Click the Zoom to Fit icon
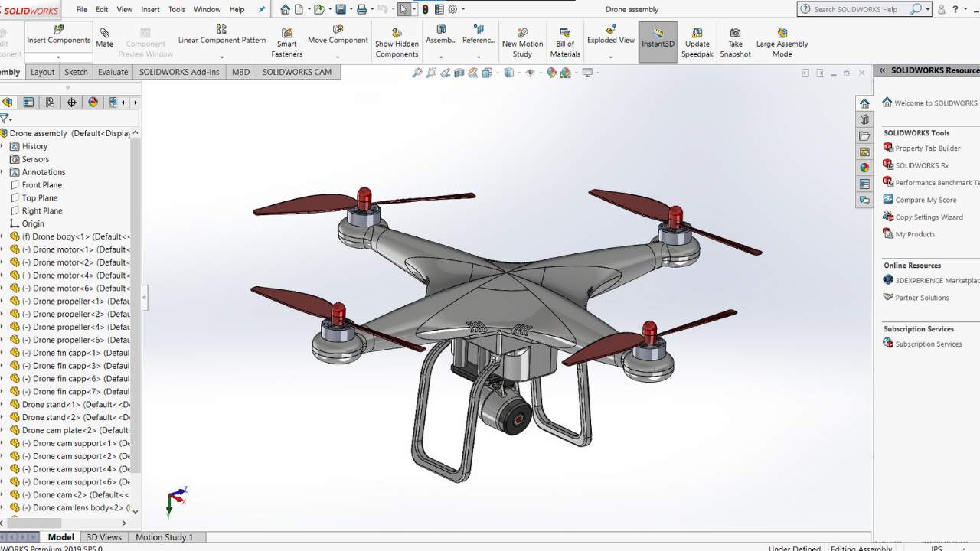 tap(417, 73)
